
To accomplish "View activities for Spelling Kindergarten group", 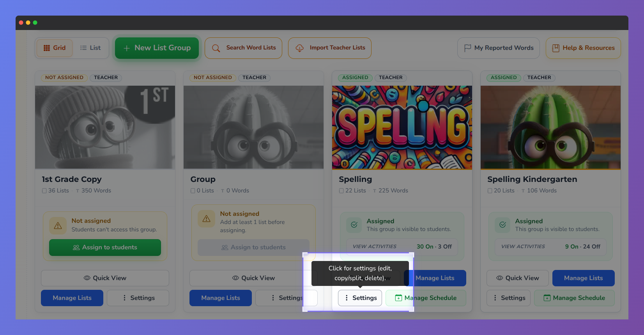I will [x=551, y=247].
